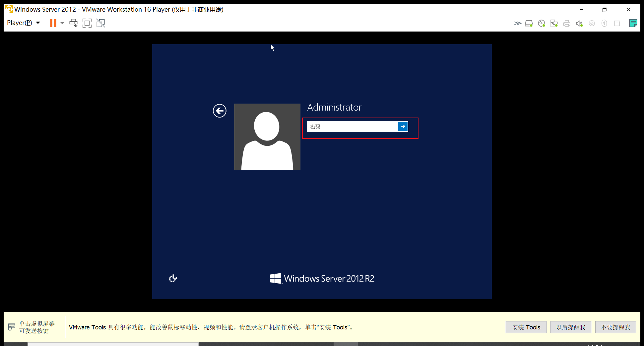Open the VMware Tools hint notes icon

click(x=633, y=23)
